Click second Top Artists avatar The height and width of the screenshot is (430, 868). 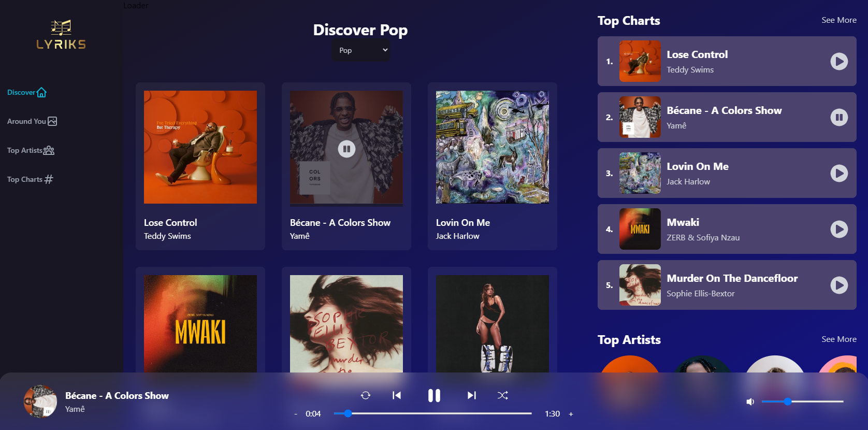tap(702, 364)
